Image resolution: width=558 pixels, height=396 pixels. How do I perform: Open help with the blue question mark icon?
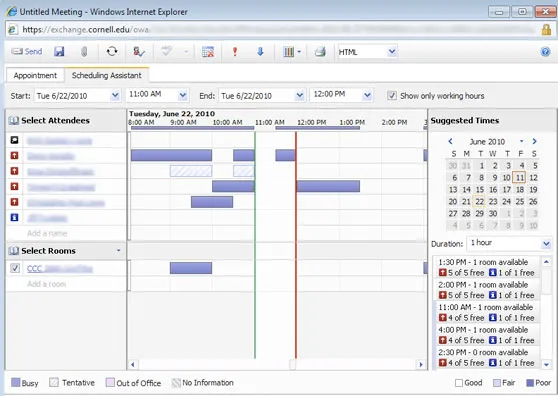[x=545, y=52]
